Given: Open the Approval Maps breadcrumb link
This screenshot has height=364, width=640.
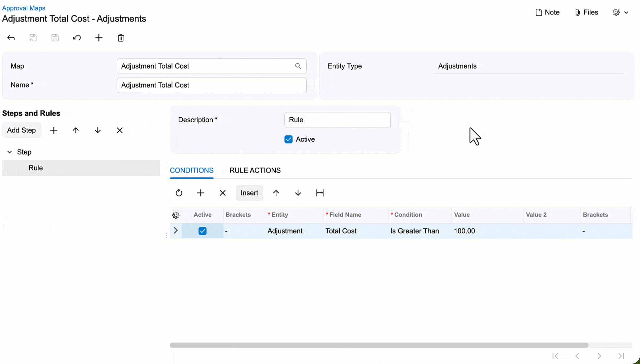Looking at the screenshot, I should (24, 8).
